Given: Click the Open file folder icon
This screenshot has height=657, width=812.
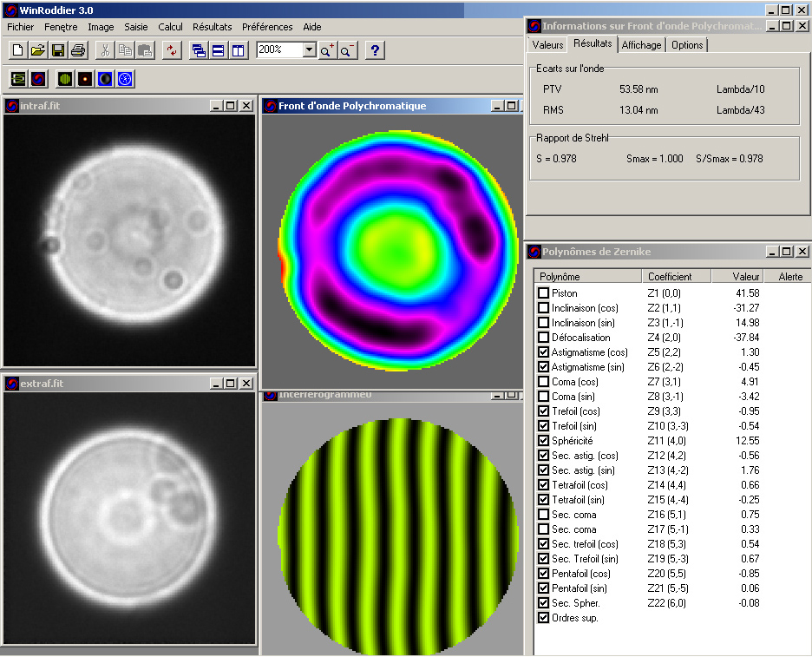Looking at the screenshot, I should click(37, 50).
